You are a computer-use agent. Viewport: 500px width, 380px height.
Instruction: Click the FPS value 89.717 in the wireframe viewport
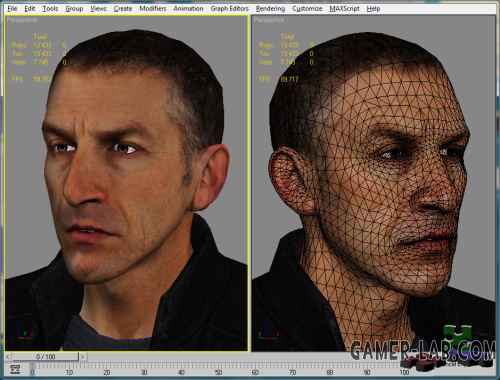pyautogui.click(x=289, y=79)
